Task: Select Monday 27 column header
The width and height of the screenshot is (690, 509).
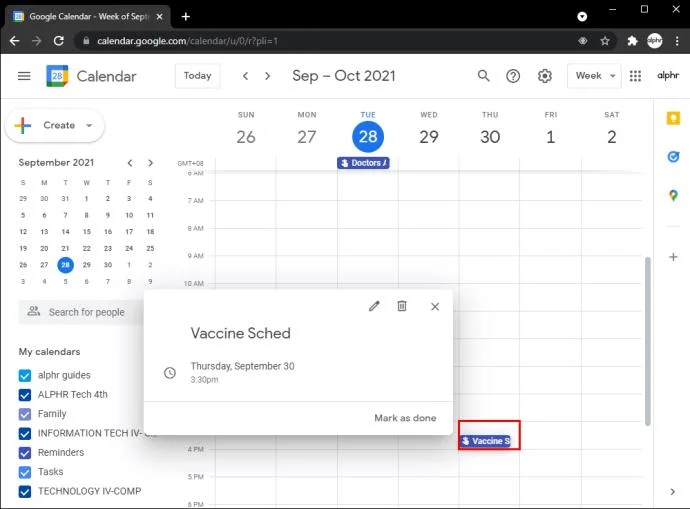Action: click(x=307, y=129)
